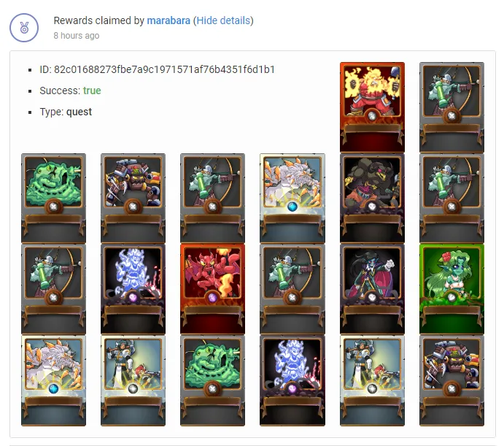Click blue spirit ghost card in bottom row

click(x=292, y=380)
